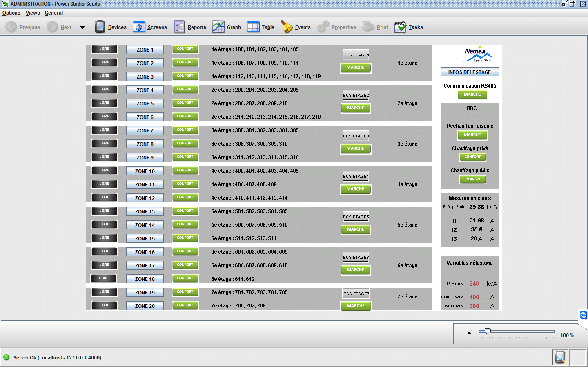Go back with Previous arrow icon
Viewport: 588px width, 368px height.
click(11, 27)
